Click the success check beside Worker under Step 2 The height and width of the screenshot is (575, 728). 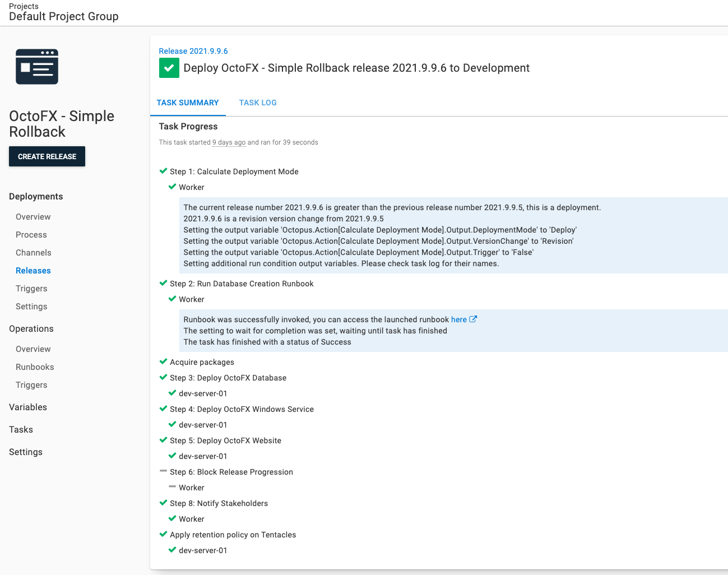tap(172, 299)
